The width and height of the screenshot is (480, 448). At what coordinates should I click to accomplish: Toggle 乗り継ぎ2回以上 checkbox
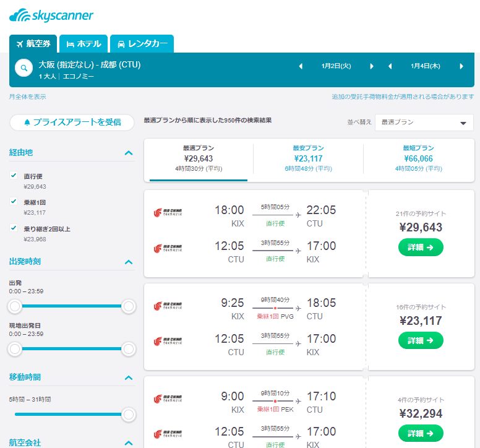pos(14,228)
